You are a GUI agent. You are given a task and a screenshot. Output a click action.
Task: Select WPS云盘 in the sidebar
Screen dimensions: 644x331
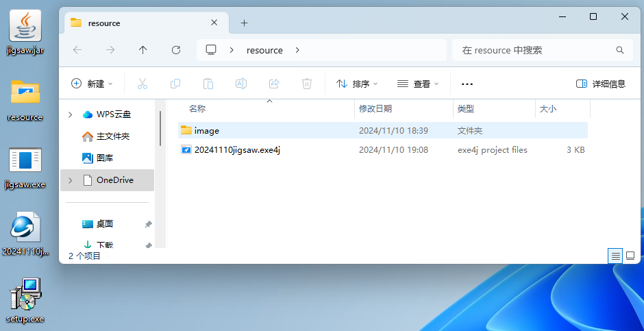[x=107, y=114]
